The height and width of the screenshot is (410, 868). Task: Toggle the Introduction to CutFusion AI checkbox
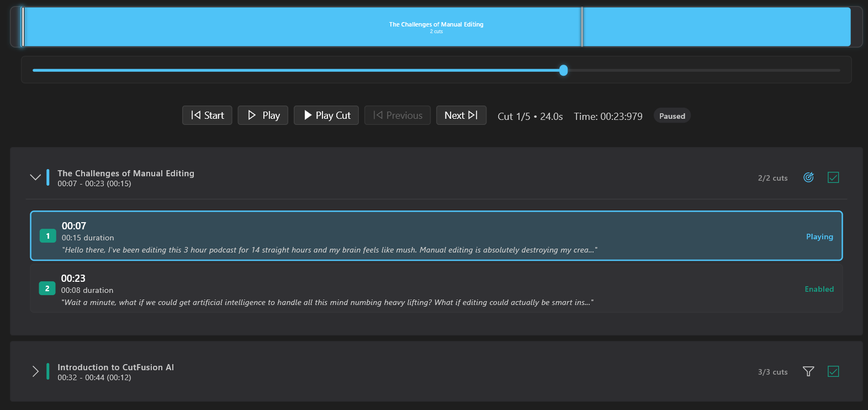tap(833, 371)
